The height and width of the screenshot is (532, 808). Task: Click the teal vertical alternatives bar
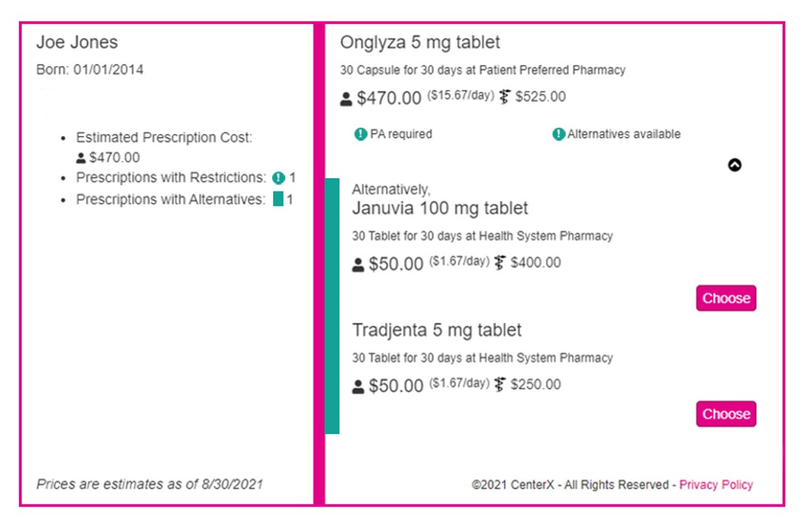(332, 305)
